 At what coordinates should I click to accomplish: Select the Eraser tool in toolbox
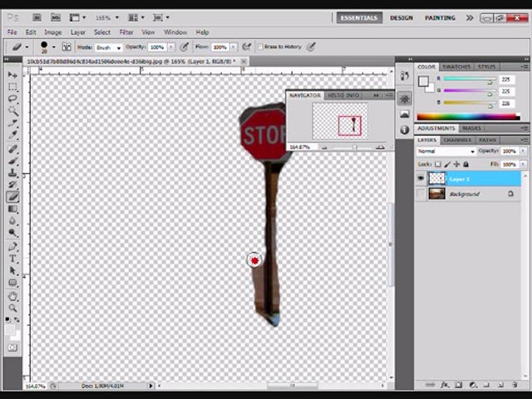click(13, 197)
